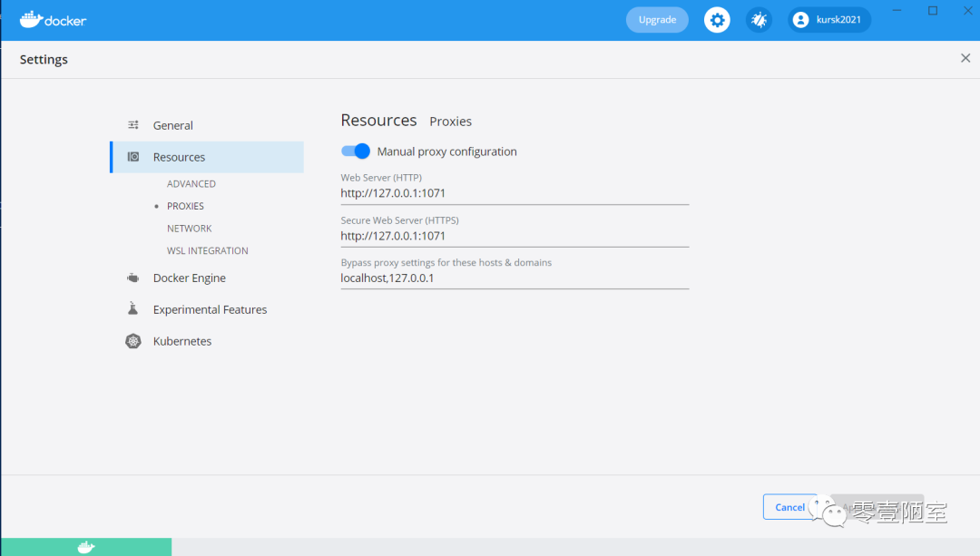Viewport: 980px width, 556px height.
Task: Click the Docker Engine icon
Action: pos(133,278)
